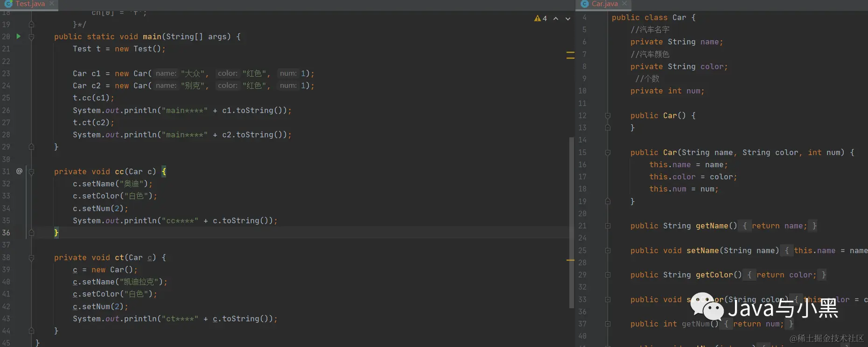The image size is (868, 347).
Task: Expand the folded setName method
Action: pyautogui.click(x=608, y=251)
